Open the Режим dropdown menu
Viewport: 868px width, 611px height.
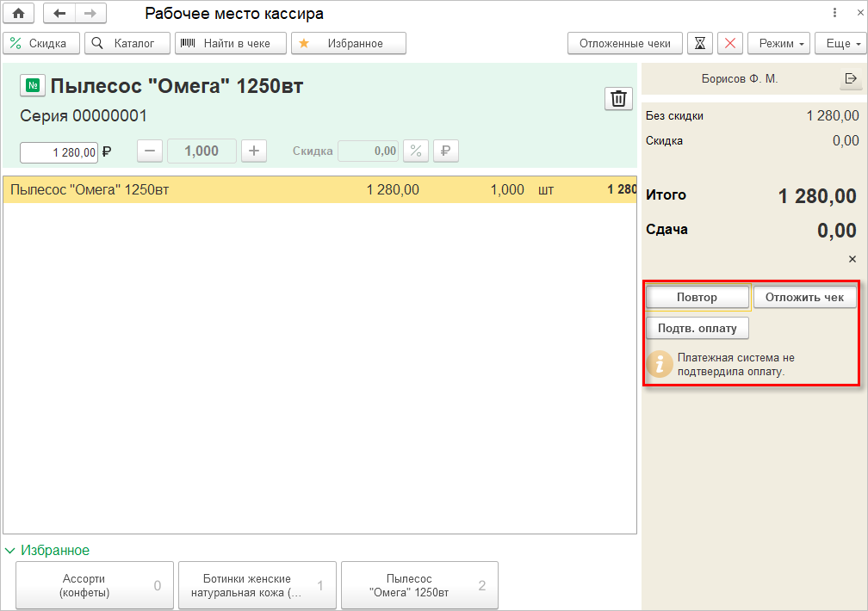[x=778, y=43]
